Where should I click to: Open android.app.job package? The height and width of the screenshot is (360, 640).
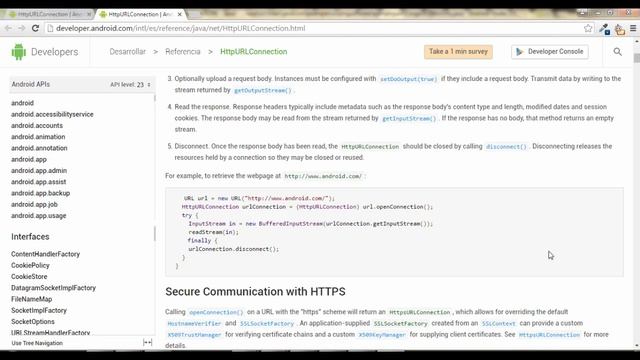(34, 204)
